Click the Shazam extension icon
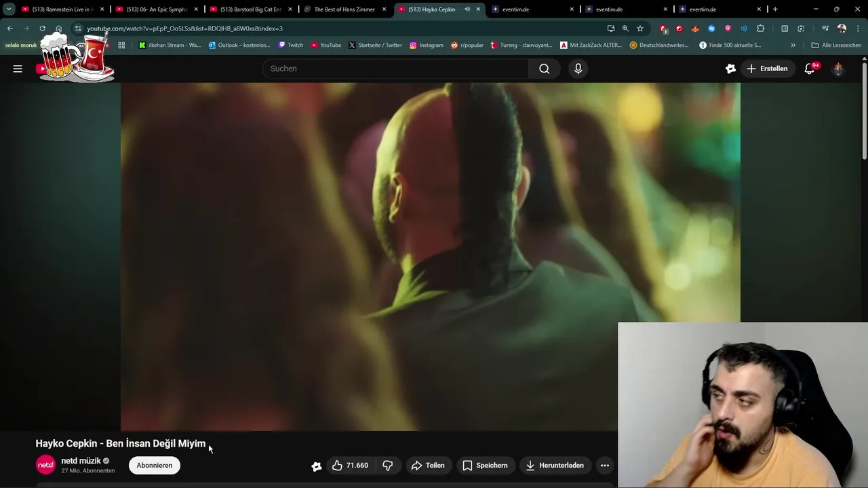This screenshot has width=868, height=488. click(711, 28)
